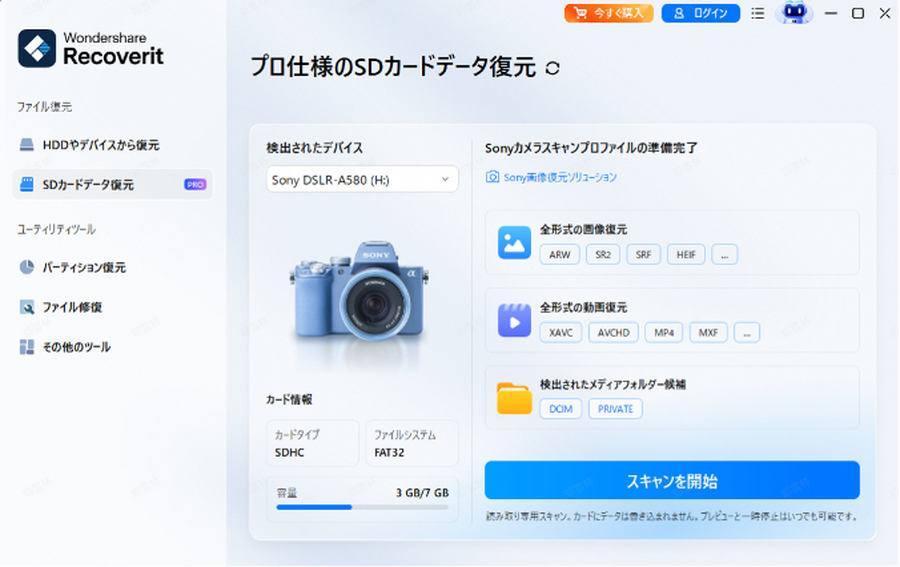Click the FAT32 file system value
The height and width of the screenshot is (567, 900).
click(x=389, y=453)
